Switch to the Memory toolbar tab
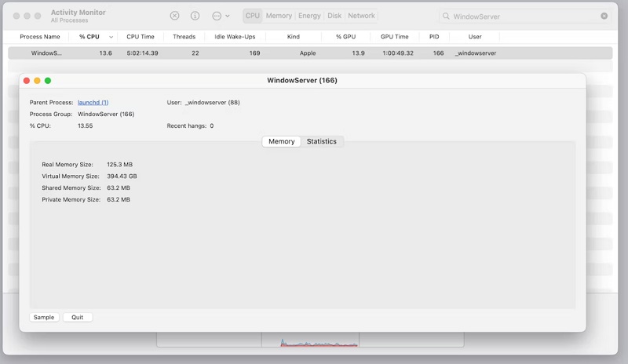 pos(279,16)
